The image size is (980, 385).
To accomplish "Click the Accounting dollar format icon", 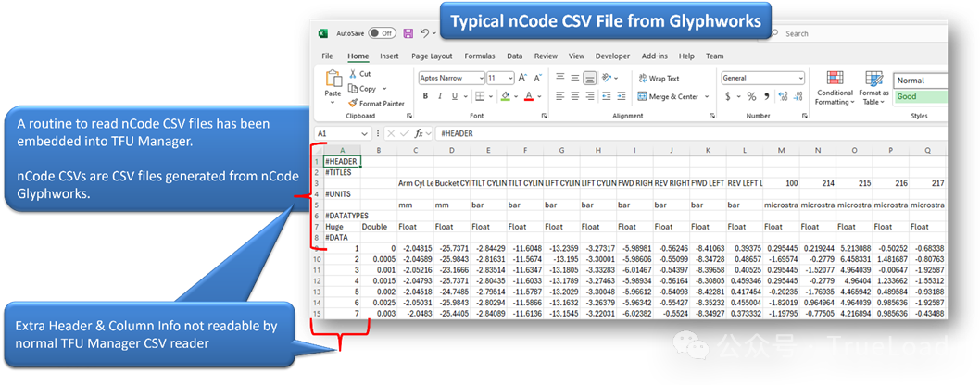I will coord(728,97).
